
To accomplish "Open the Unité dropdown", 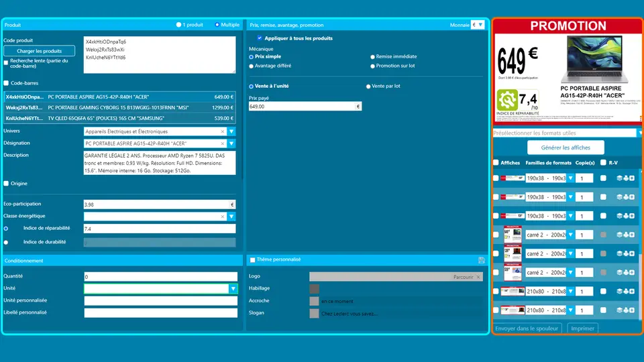I will (x=233, y=289).
